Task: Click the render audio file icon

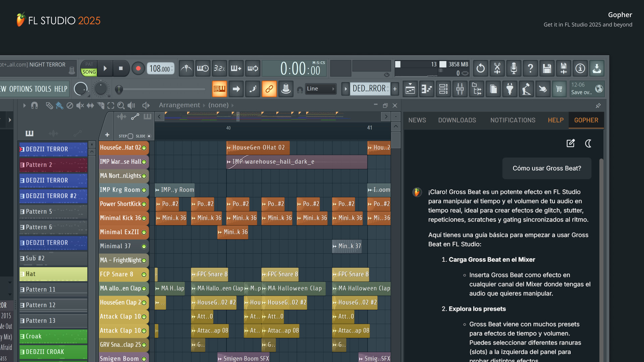Action: [563, 68]
